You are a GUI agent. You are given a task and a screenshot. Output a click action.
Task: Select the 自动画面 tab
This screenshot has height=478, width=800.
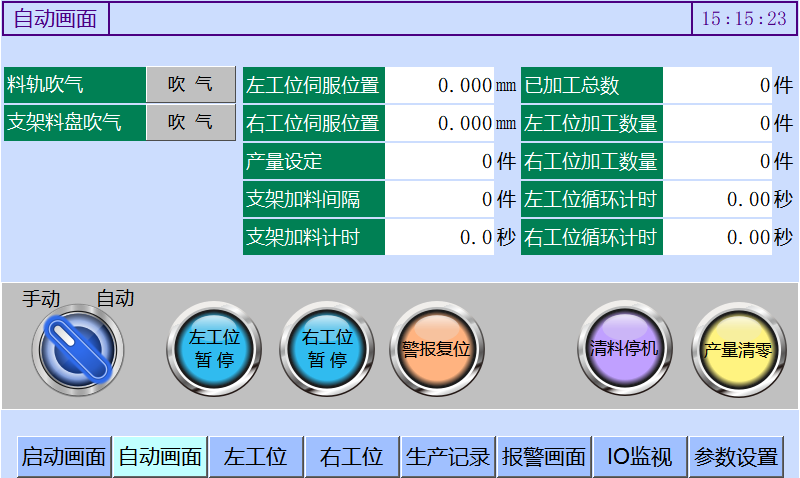click(160, 457)
